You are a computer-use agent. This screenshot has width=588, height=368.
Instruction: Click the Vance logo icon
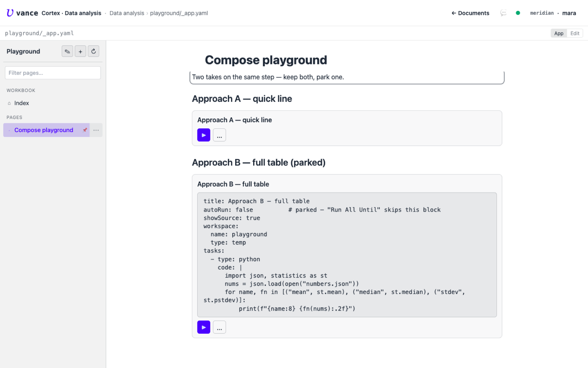(x=10, y=13)
